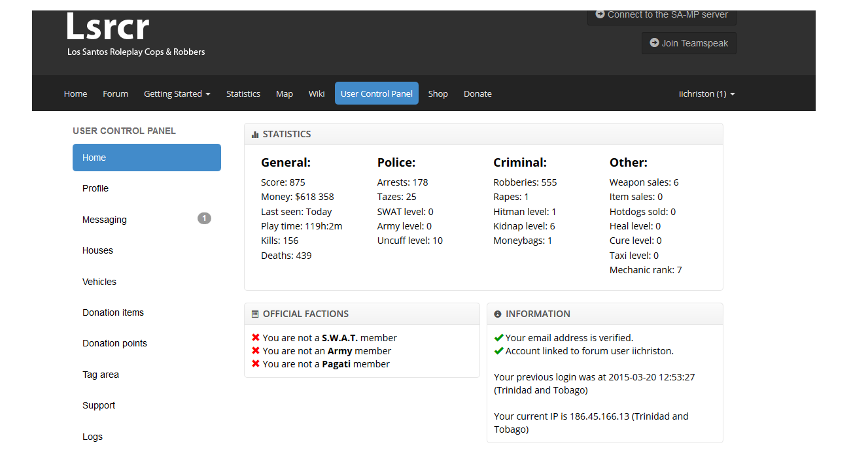Click the Police: heading
Image resolution: width=868 pixels, height=468 pixels.
[396, 163]
